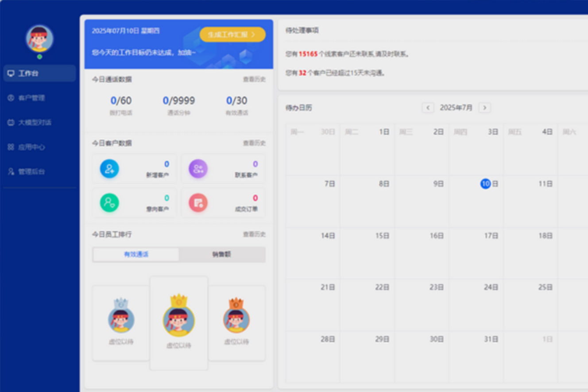Open 查看历史 for 今日通话数据
This screenshot has width=588, height=392.
click(254, 79)
